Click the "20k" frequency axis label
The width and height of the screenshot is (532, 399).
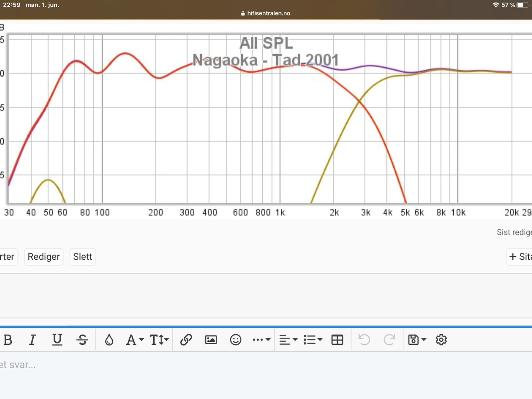[512, 212]
